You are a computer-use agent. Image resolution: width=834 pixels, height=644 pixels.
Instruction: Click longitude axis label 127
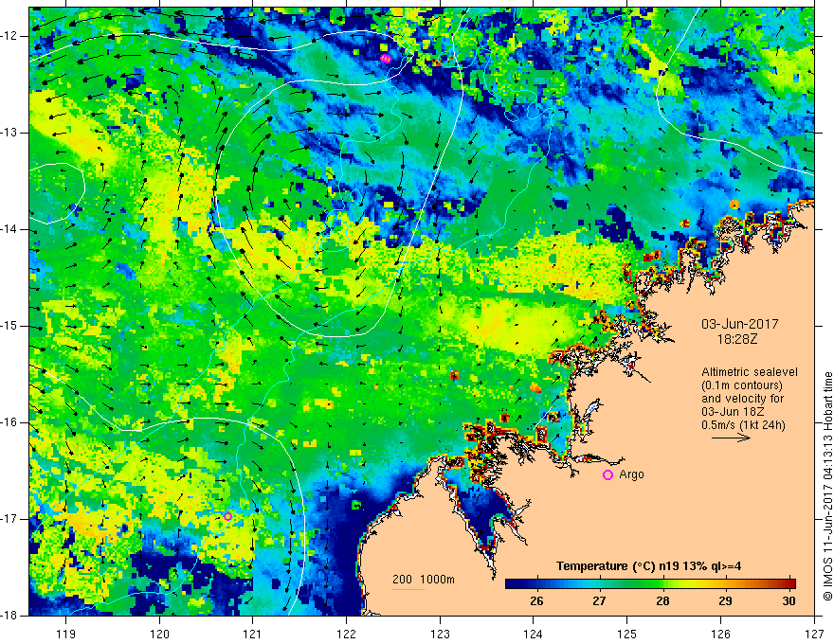click(x=814, y=634)
